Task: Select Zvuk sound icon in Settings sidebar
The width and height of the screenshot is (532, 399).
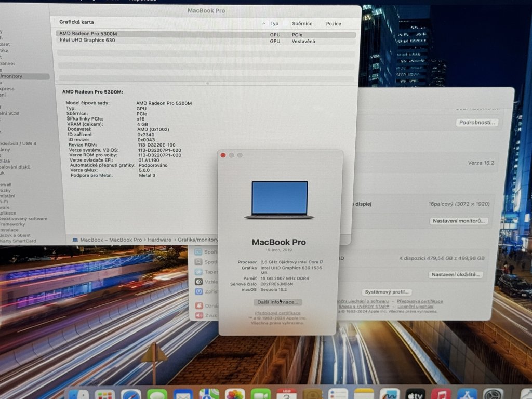Action: [x=199, y=315]
